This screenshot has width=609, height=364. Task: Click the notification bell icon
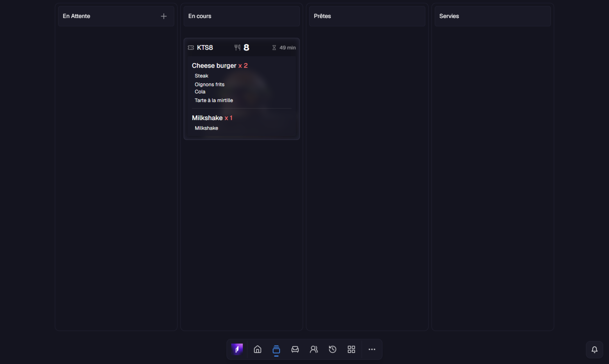point(594,350)
